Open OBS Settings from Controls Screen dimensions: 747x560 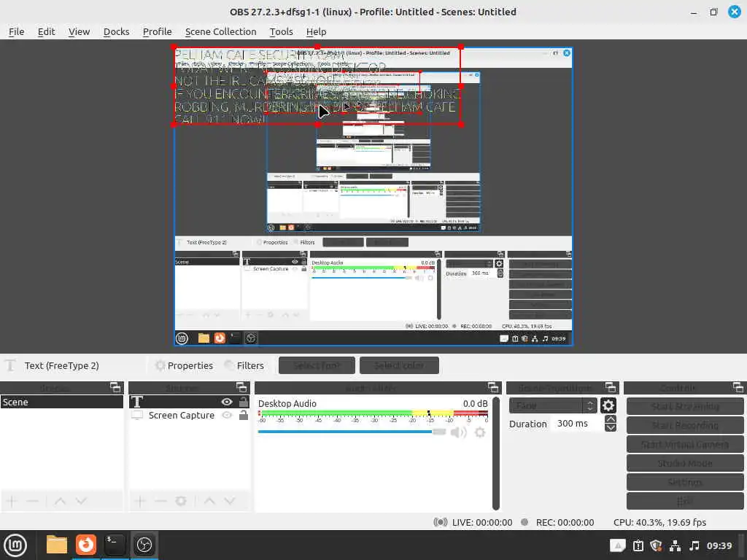coord(685,482)
